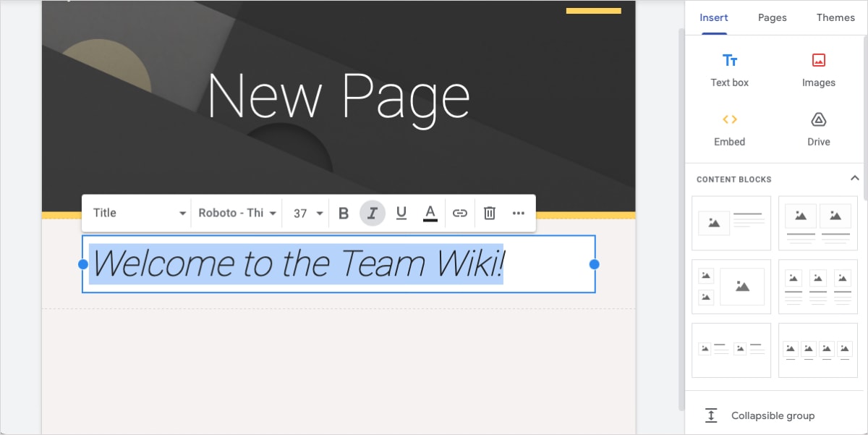The image size is (868, 435).
Task: Insert a Text box
Action: coord(729,69)
